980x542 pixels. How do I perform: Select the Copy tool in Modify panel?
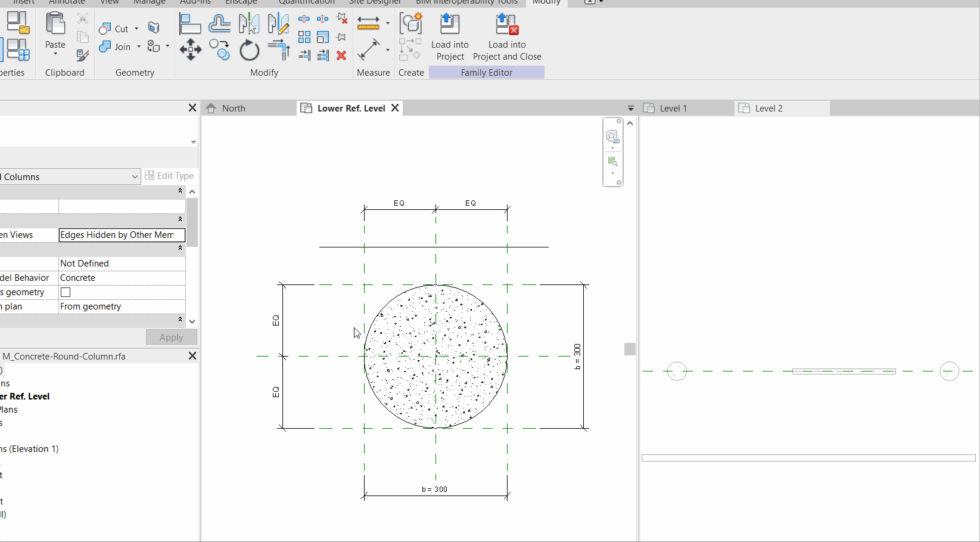click(220, 49)
